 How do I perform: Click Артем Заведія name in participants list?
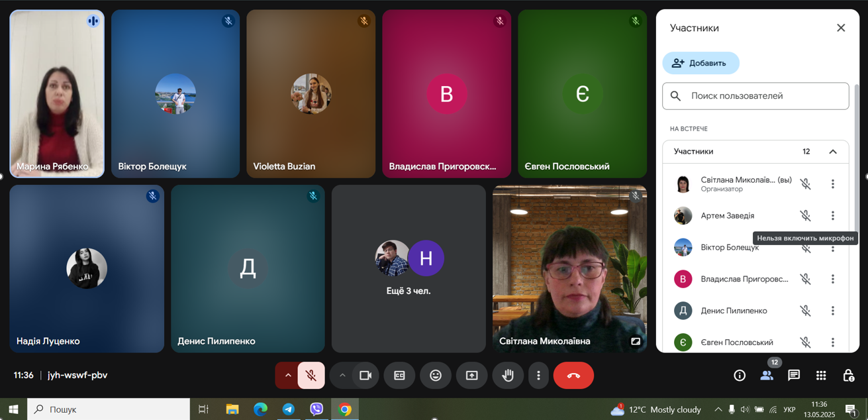(727, 216)
